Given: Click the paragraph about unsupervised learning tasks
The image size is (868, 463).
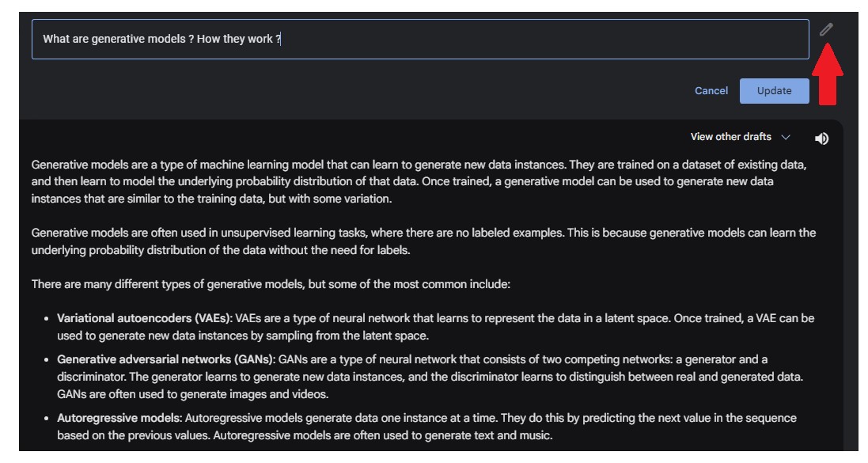Looking at the screenshot, I should click(x=423, y=241).
